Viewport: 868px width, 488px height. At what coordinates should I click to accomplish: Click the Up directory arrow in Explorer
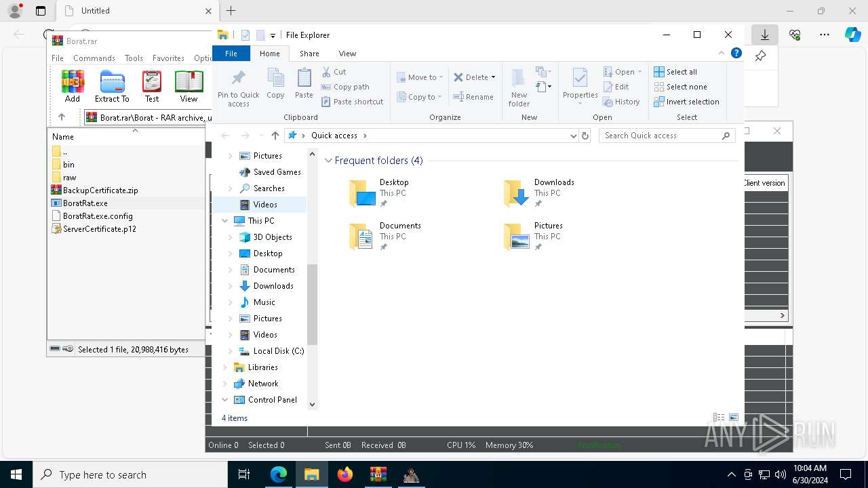pos(275,136)
